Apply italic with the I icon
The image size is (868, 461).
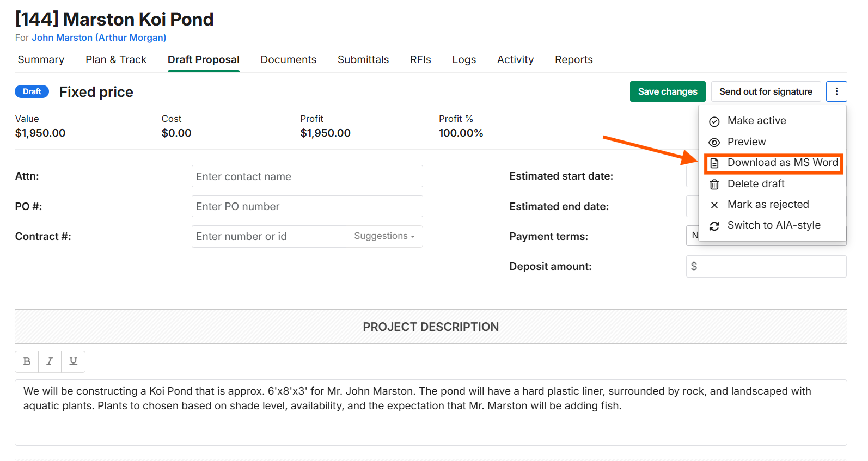tap(50, 361)
